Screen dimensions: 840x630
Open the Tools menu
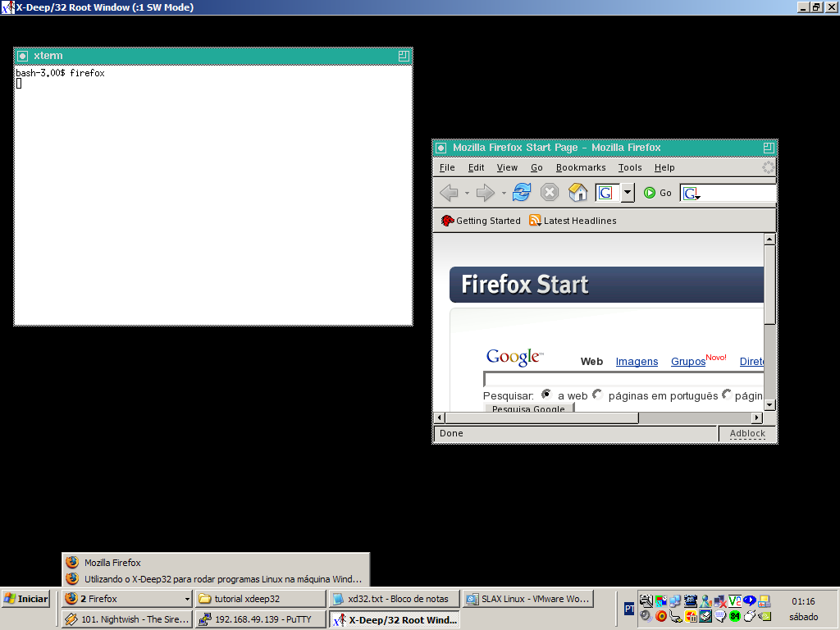(x=629, y=167)
